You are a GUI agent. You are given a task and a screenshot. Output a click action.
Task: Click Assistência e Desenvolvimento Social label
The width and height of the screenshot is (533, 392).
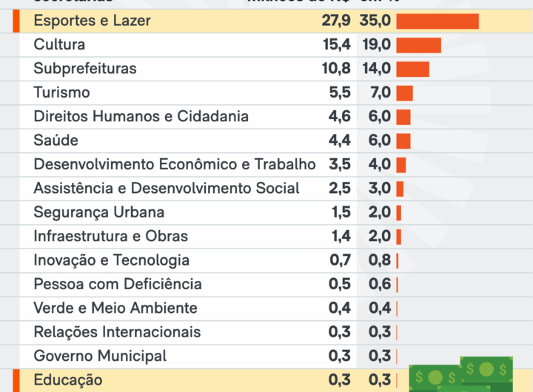[x=167, y=189]
